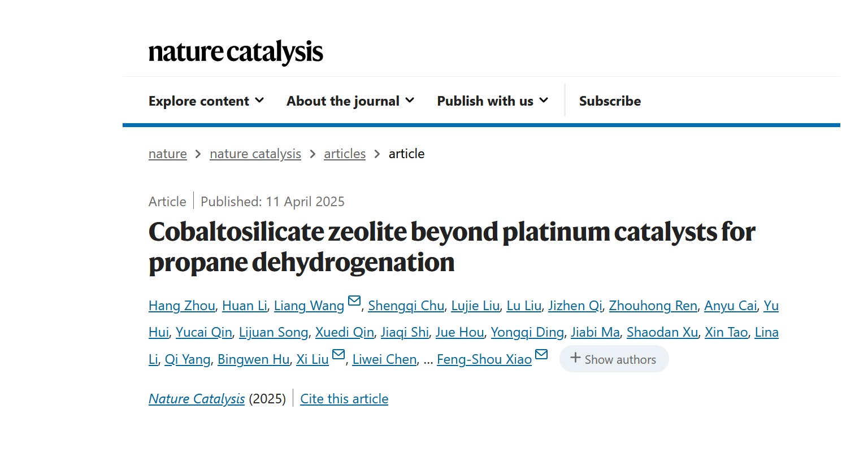Click the envelope icon after Liang Wang
The height and width of the screenshot is (470, 868).
[354, 301]
